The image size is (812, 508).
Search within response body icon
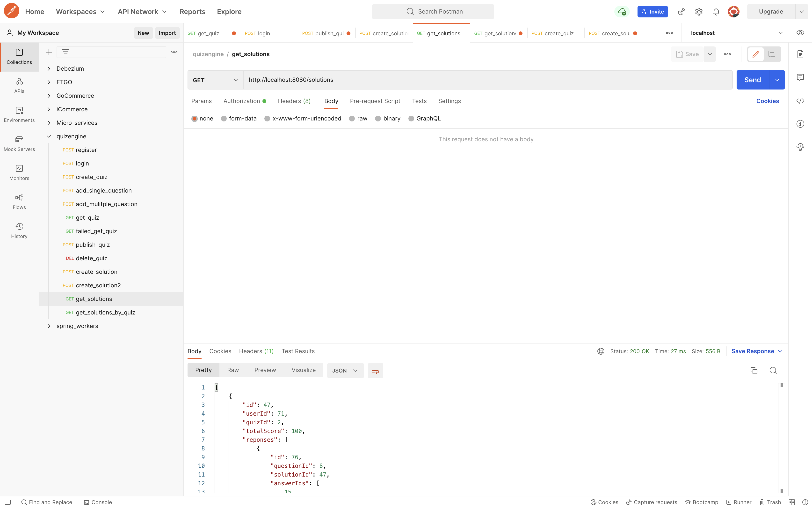773,371
